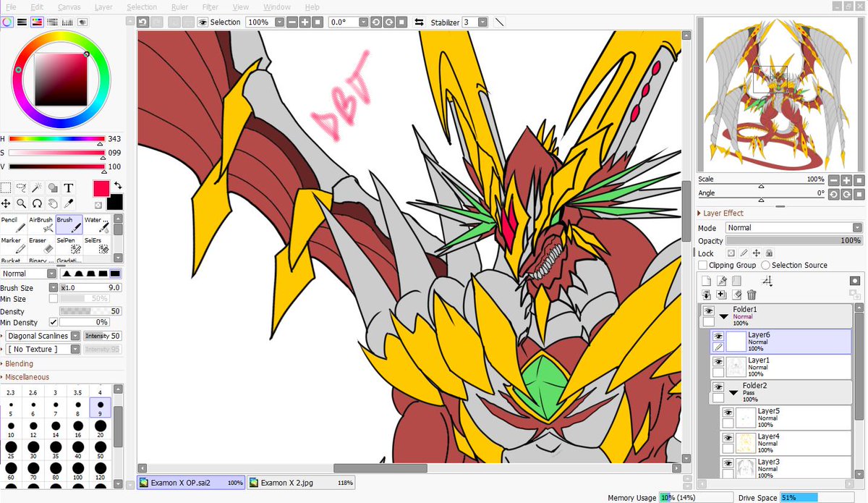Zoom in with navigator plus button

846,179
